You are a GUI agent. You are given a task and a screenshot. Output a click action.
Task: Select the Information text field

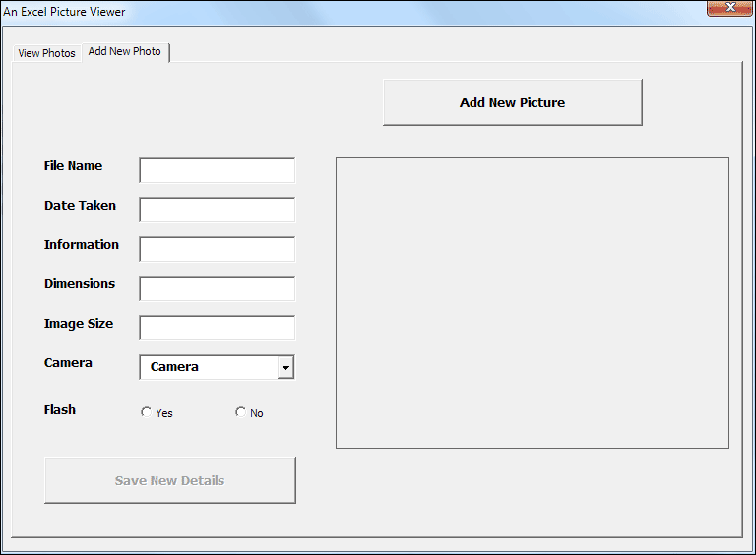point(217,249)
